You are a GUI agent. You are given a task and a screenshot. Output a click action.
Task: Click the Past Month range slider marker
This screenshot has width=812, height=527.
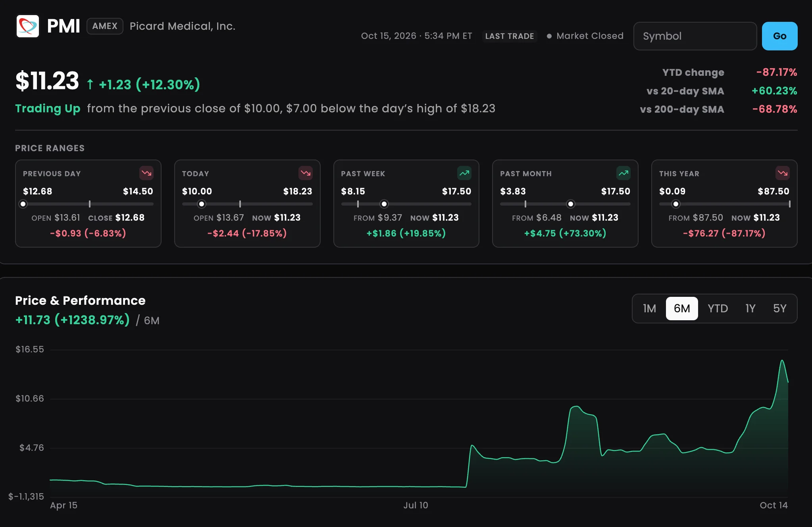click(x=570, y=204)
